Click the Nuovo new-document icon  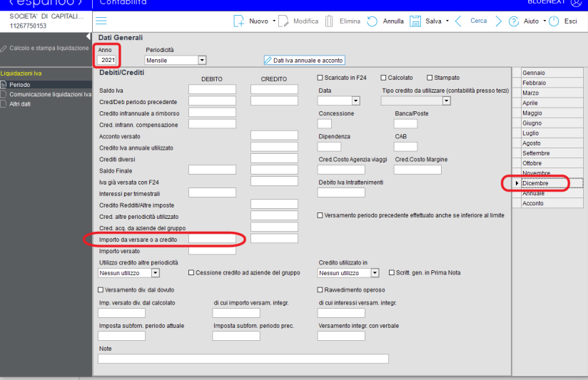(x=238, y=21)
